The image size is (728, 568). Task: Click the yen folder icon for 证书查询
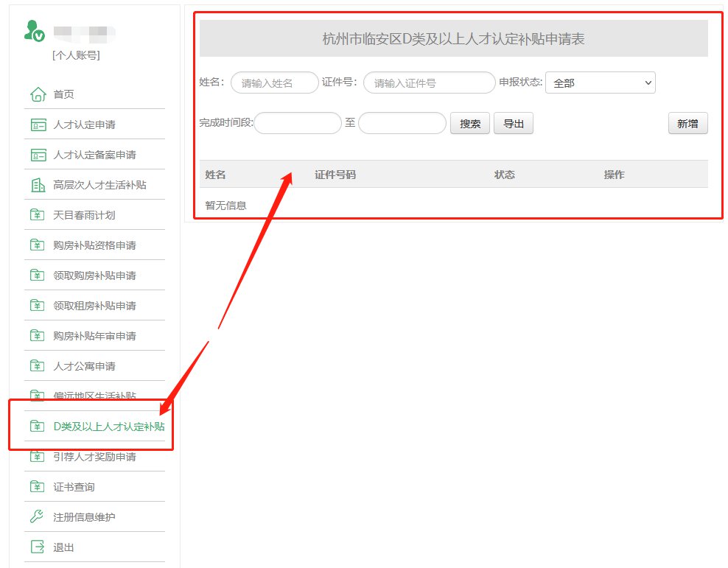38,487
